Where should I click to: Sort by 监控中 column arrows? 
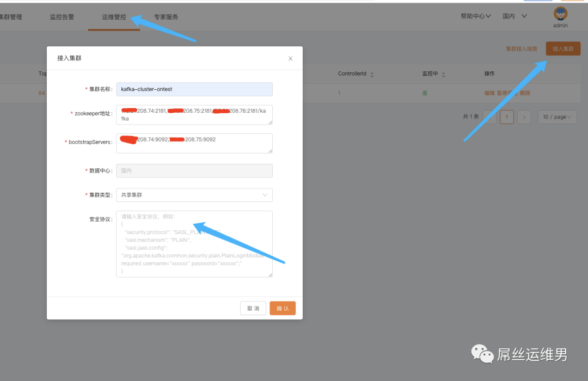tap(444, 75)
